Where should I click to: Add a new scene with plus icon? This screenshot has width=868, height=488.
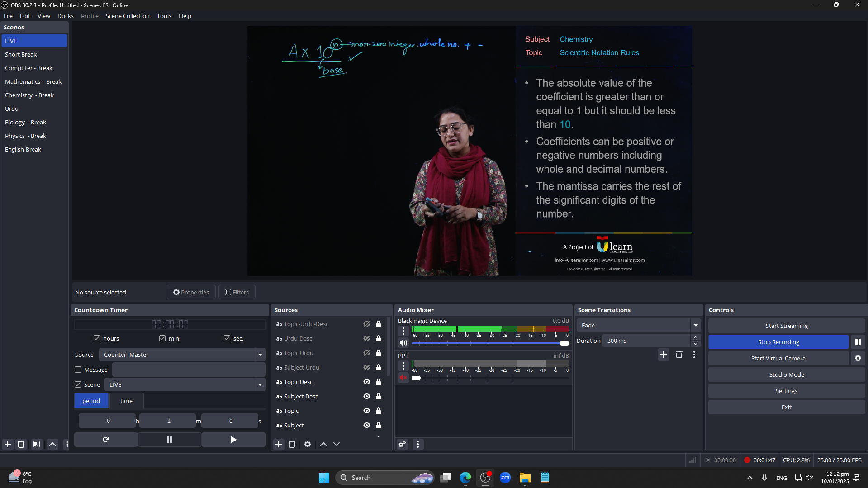[x=8, y=444]
